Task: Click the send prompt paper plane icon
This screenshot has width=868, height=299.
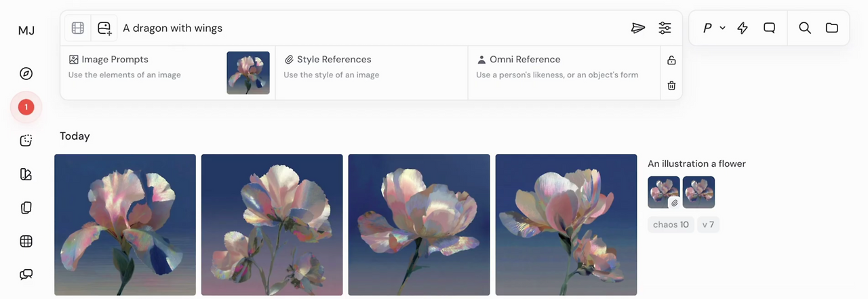Action: 637,28
